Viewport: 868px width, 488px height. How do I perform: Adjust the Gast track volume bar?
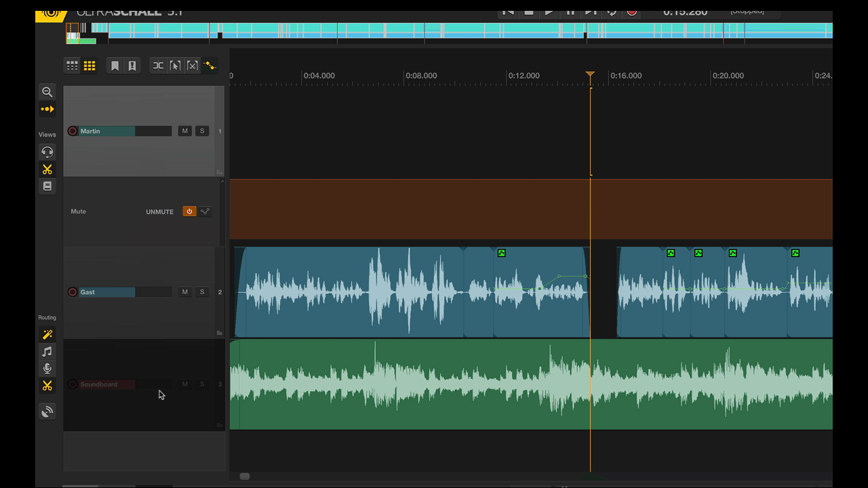click(x=125, y=292)
